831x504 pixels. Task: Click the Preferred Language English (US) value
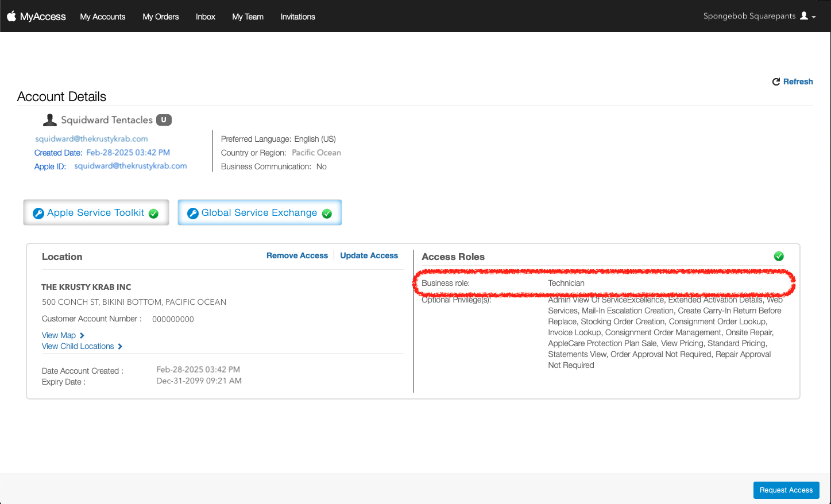(x=315, y=139)
